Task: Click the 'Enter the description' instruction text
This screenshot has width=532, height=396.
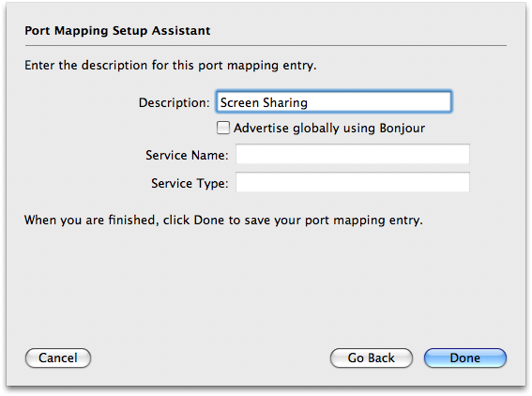Action: click(171, 65)
